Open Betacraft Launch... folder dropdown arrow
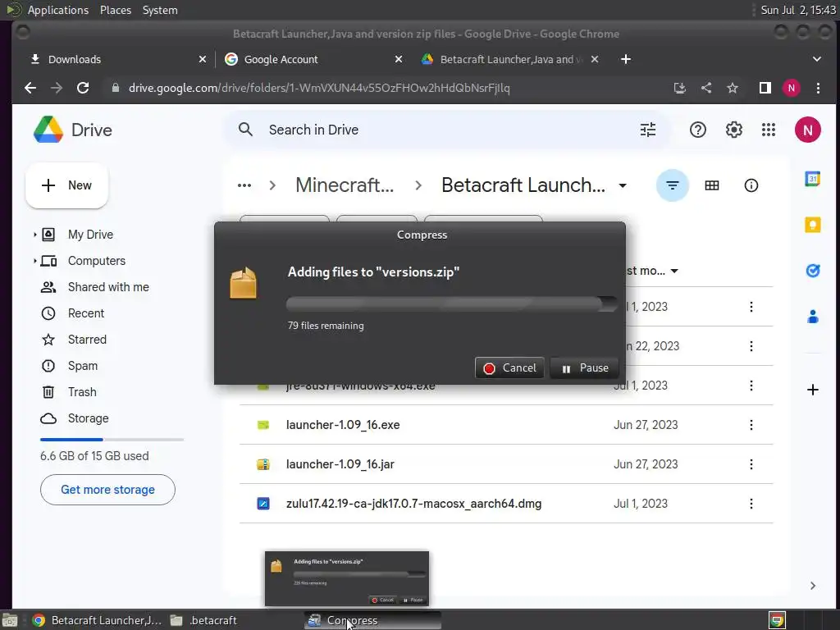Screen dimensions: 840x630 (x=623, y=185)
